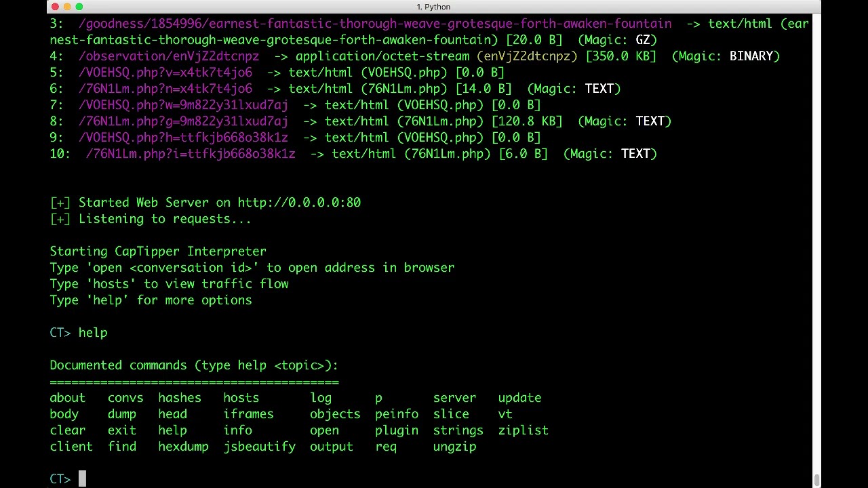Click the 'output' command name
868x488 pixels.
(x=332, y=447)
